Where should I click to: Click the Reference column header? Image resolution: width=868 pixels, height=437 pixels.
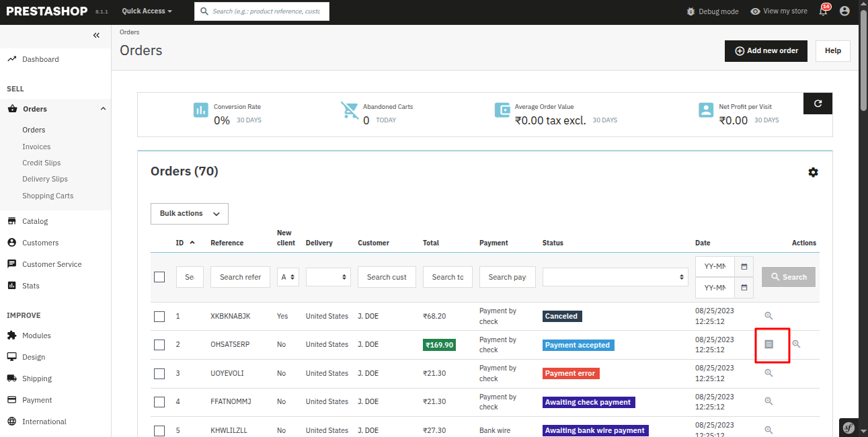click(227, 243)
